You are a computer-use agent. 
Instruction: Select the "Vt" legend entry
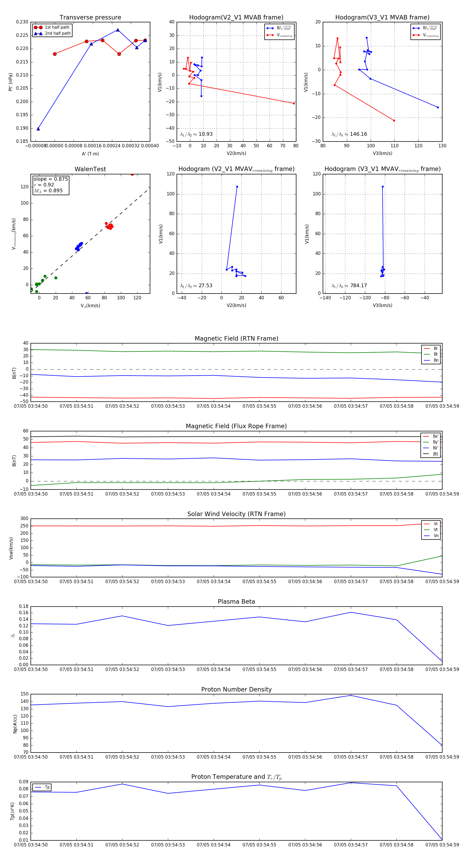(x=431, y=530)
